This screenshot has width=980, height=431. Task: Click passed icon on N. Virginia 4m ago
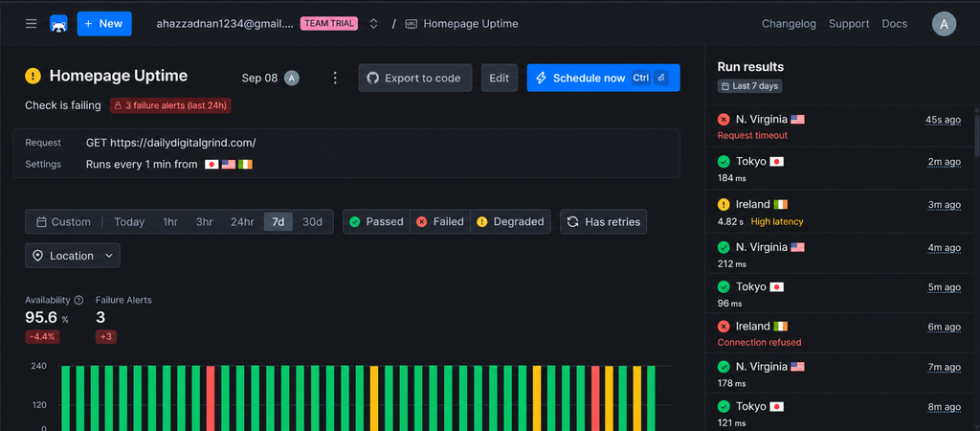click(x=724, y=247)
